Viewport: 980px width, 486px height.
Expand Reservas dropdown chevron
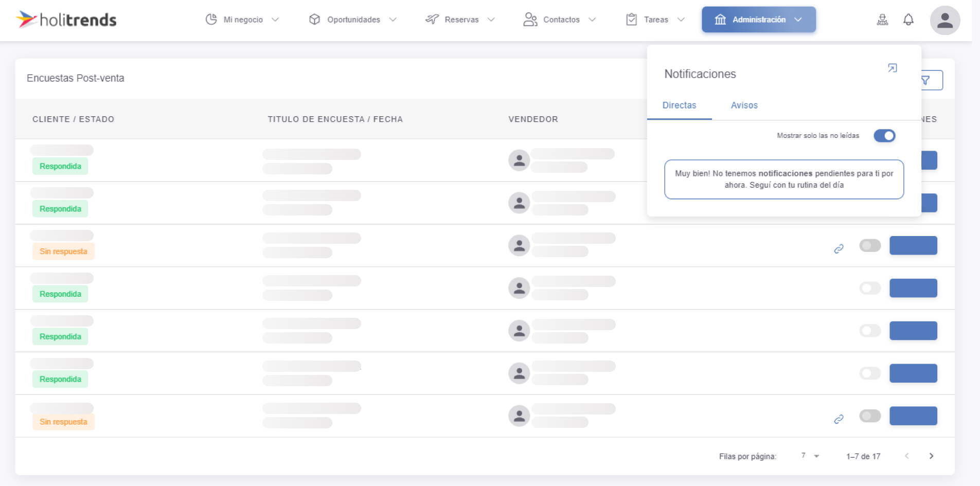491,20
